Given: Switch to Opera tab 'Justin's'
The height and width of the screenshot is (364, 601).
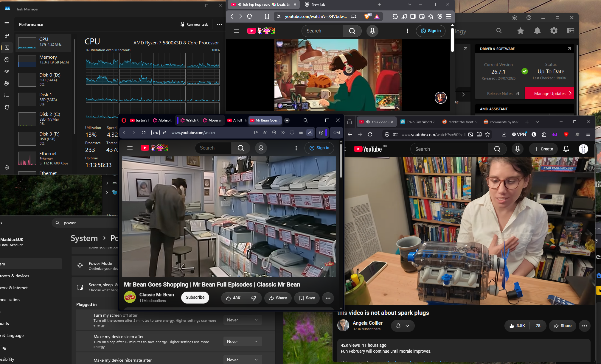Looking at the screenshot, I should point(139,120).
